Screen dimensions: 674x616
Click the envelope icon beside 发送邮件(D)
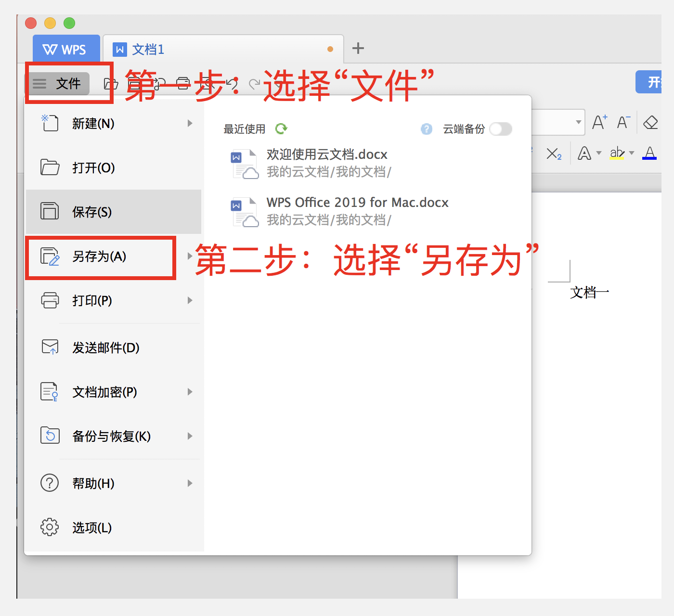[x=50, y=347]
